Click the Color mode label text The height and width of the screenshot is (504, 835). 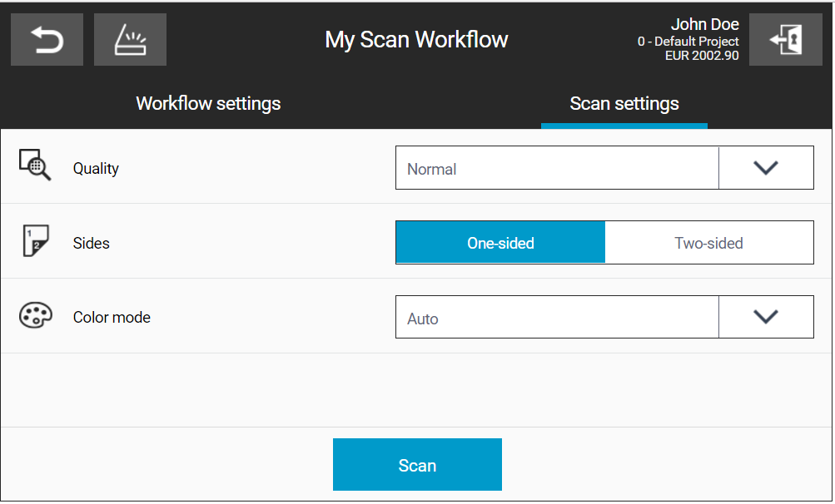[x=112, y=317]
